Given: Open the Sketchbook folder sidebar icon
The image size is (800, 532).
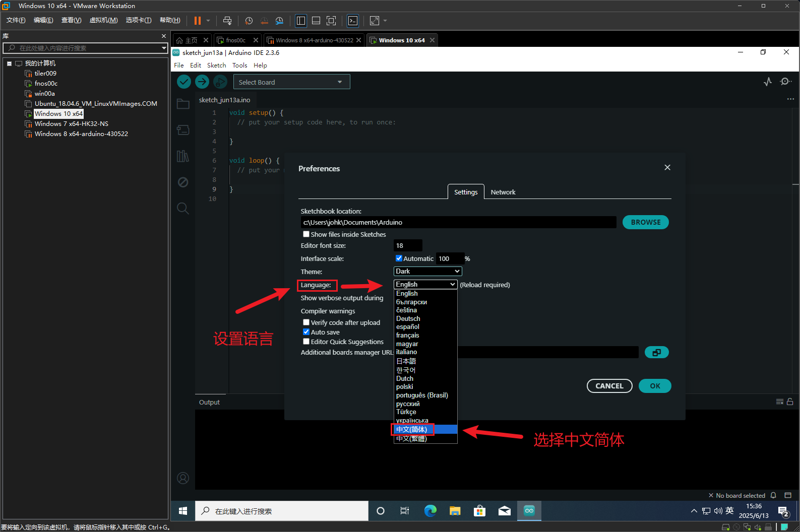Looking at the screenshot, I should pos(183,104).
